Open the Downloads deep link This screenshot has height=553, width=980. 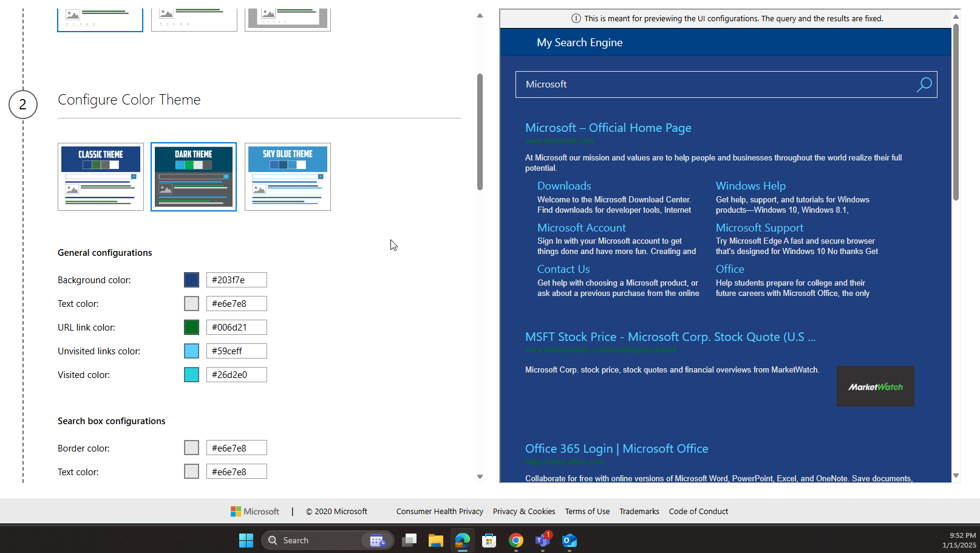[564, 186]
